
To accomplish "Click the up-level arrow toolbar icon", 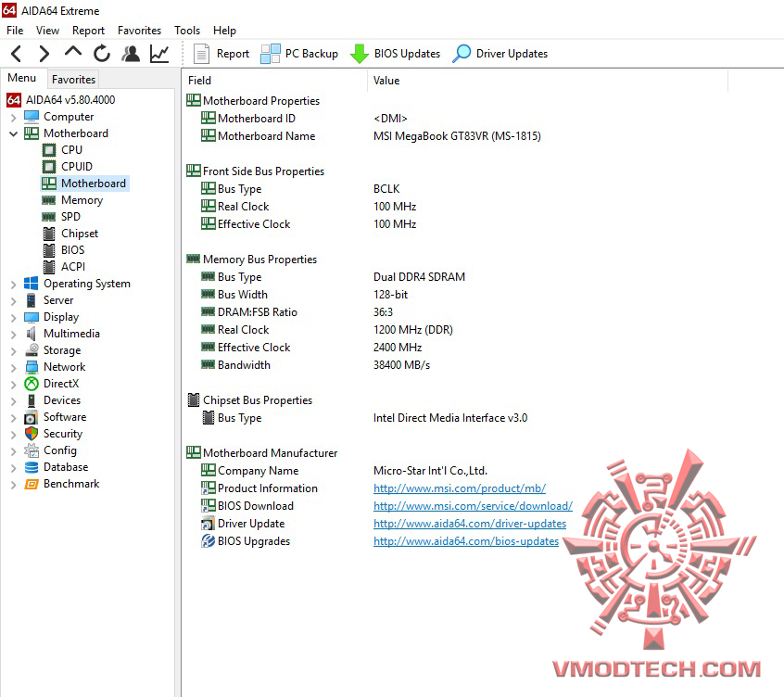I will point(73,52).
